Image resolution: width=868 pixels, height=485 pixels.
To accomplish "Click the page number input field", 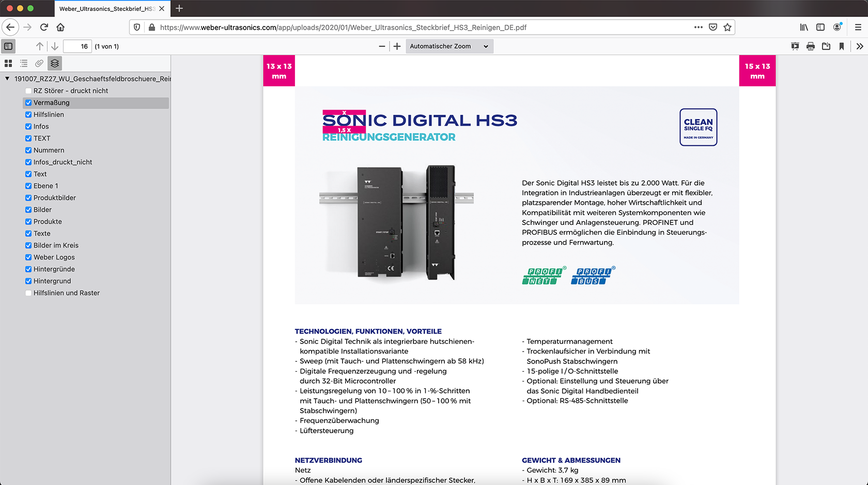I will click(x=78, y=47).
